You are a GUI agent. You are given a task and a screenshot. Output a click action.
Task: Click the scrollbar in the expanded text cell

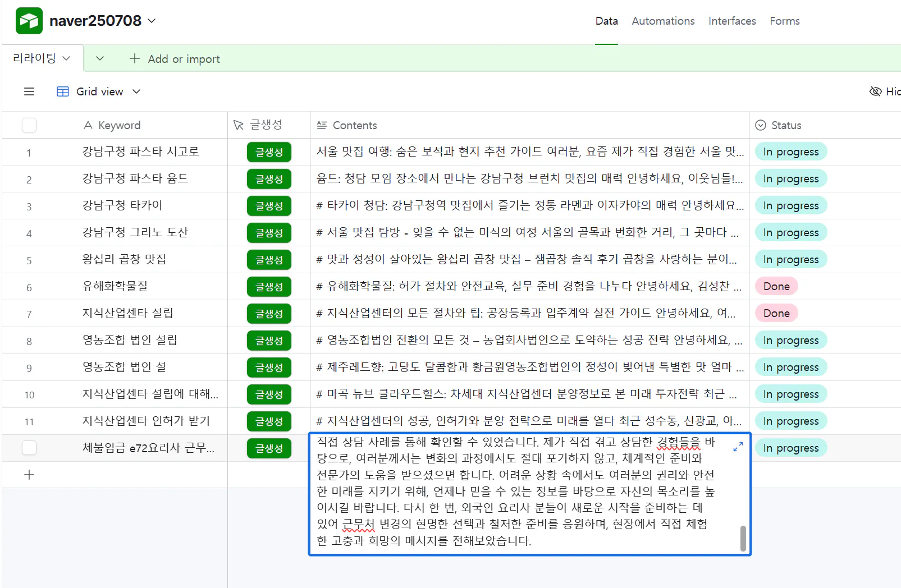(742, 536)
